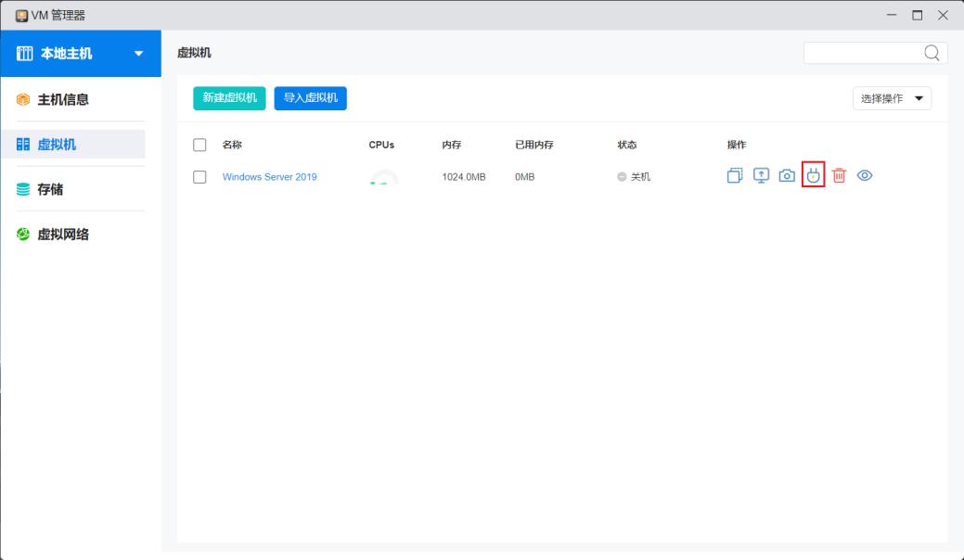The height and width of the screenshot is (560, 964).
Task: Focus the search input field
Action: click(x=862, y=53)
